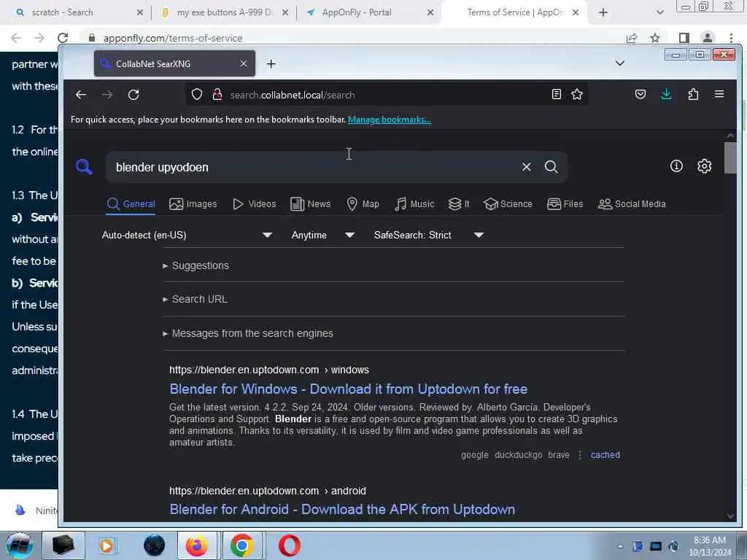Open Chrome from the taskbar
Image resolution: width=747 pixels, height=560 pixels.
pos(241,545)
